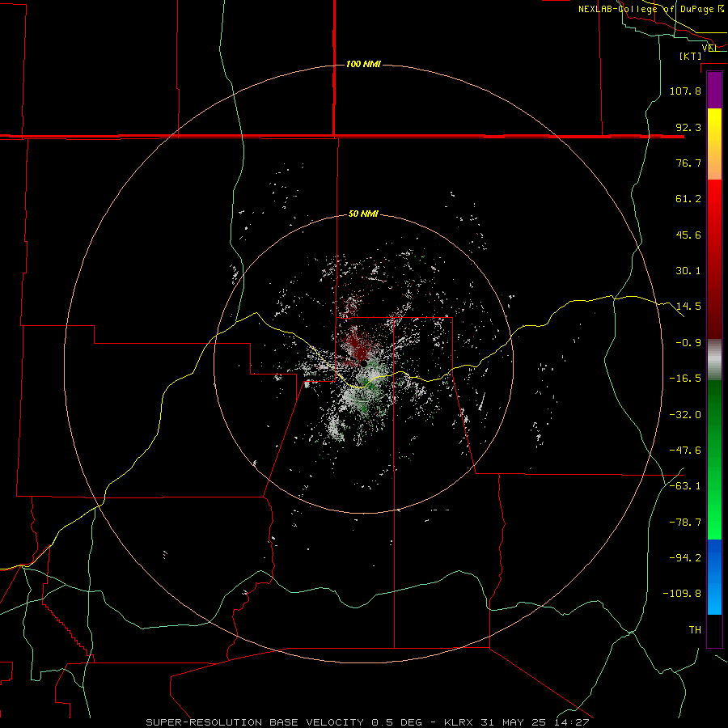Click the 61.2 scale label

688,199
